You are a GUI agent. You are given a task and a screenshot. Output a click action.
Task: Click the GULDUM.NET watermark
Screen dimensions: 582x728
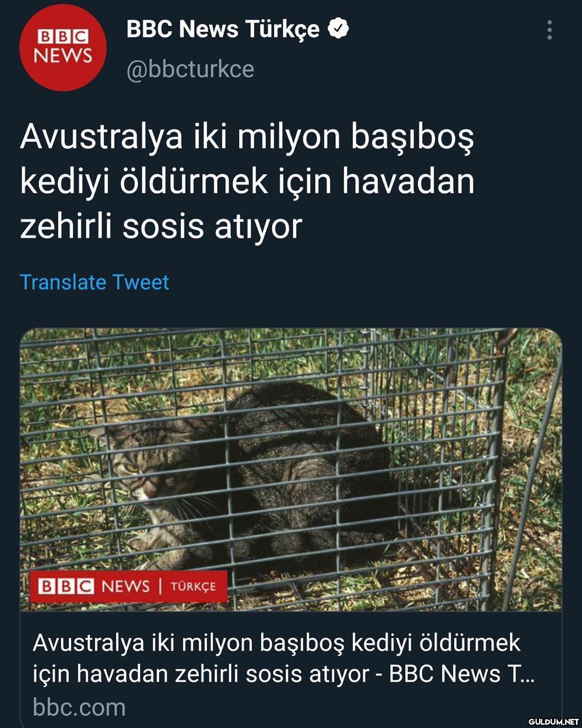[x=553, y=722]
